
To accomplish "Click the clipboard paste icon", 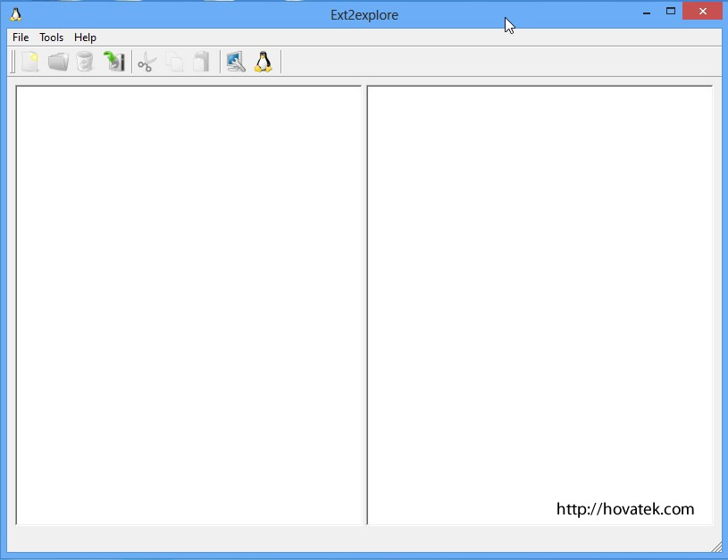I will click(202, 62).
